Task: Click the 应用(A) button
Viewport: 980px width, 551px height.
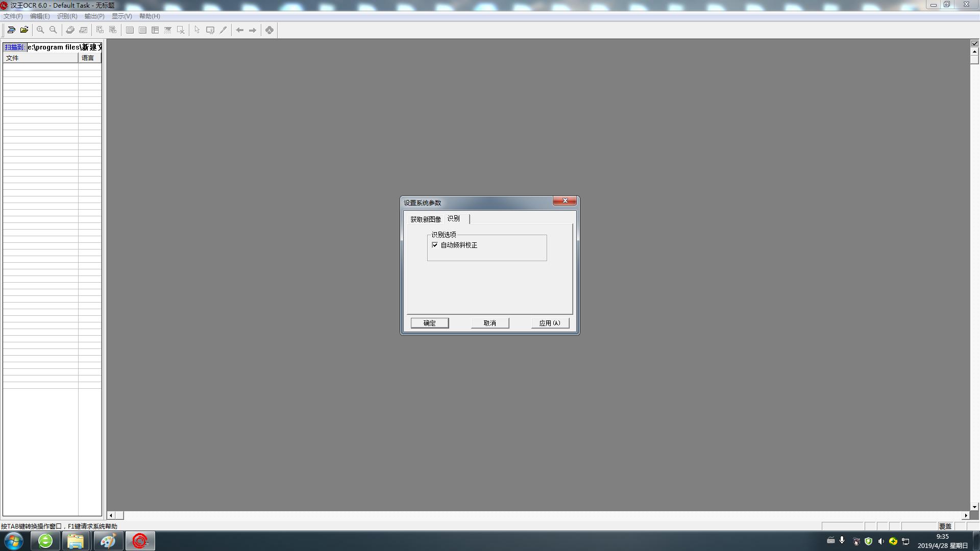Action: 550,323
